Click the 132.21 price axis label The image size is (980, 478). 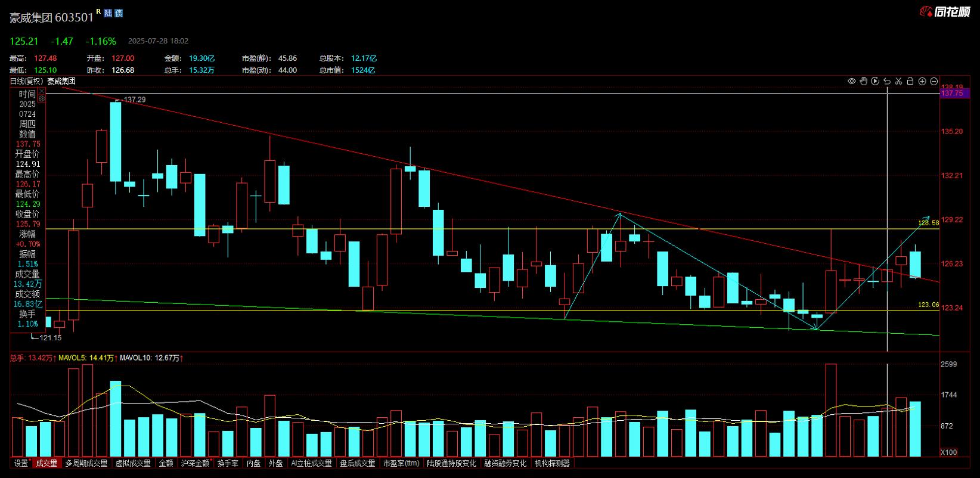952,175
